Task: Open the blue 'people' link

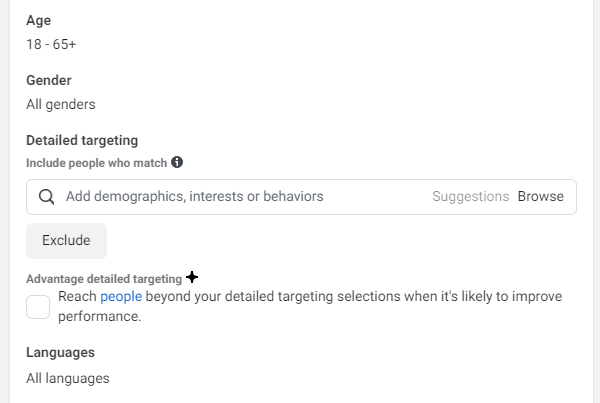Action: click(x=121, y=297)
